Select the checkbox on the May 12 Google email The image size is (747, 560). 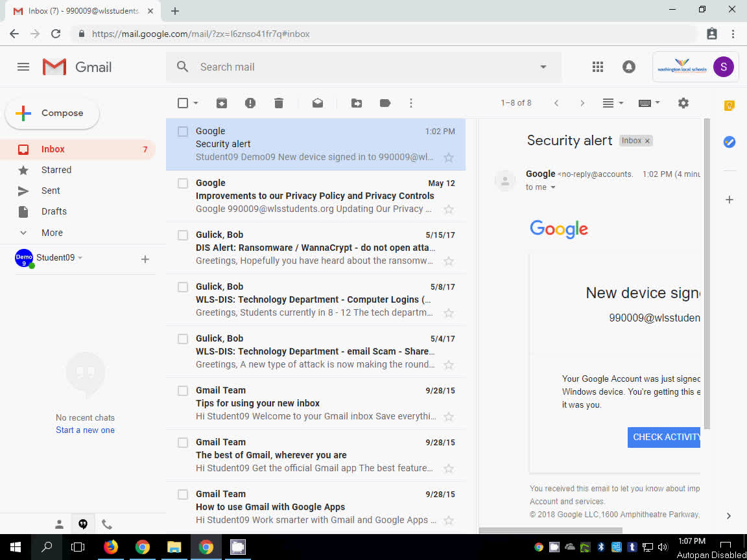pos(182,183)
